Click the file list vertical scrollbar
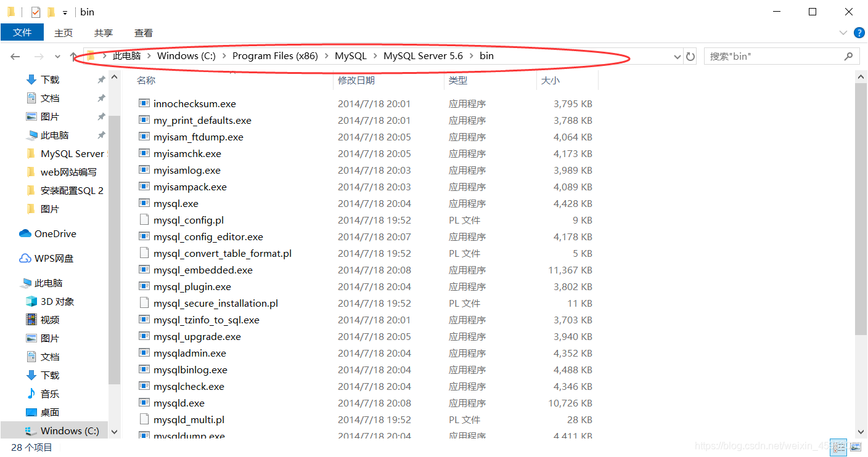 (x=862, y=209)
